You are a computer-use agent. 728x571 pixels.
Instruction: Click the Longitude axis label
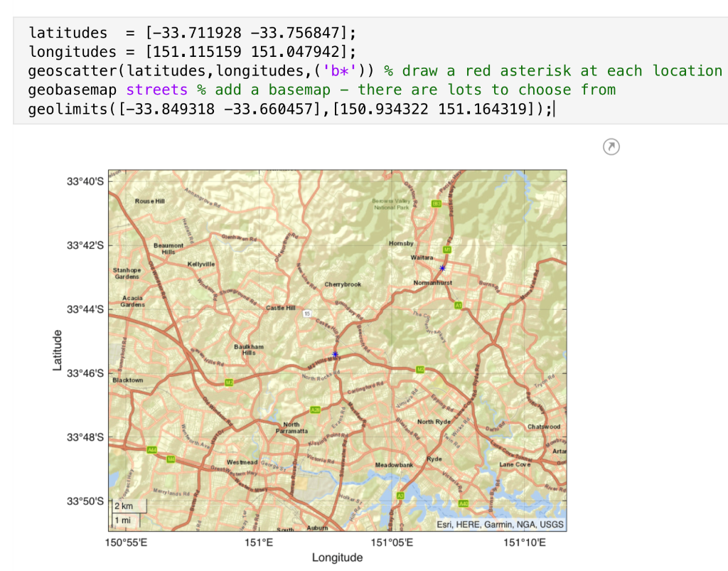[x=337, y=557]
